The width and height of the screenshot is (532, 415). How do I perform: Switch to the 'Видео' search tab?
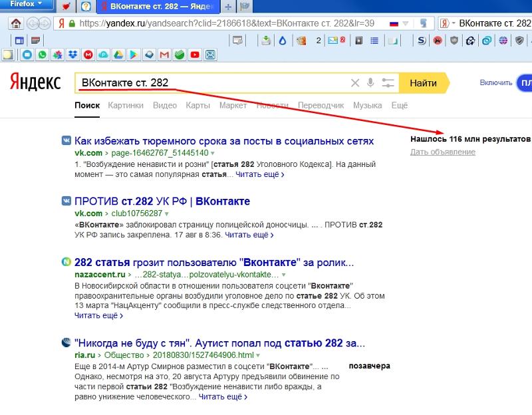(164, 105)
